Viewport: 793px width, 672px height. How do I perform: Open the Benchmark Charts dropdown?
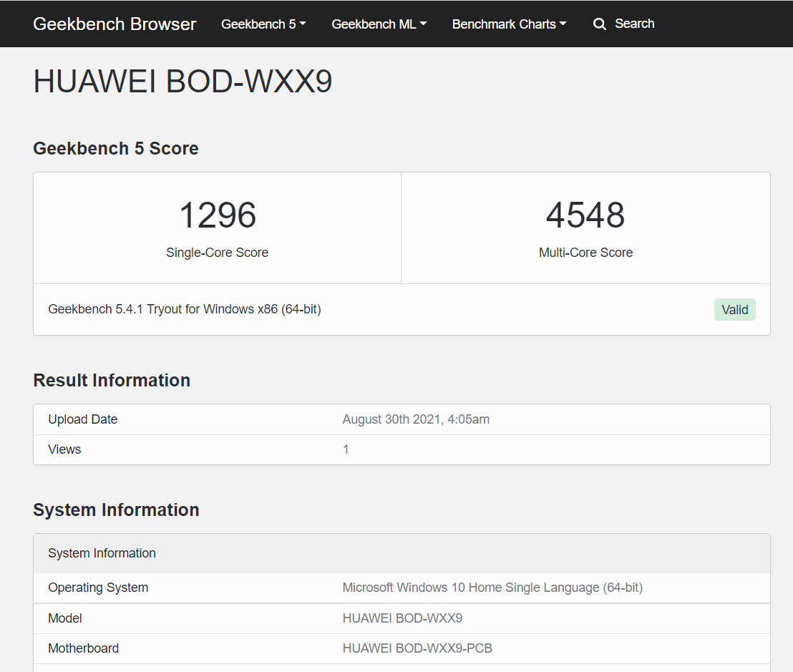[x=510, y=24]
